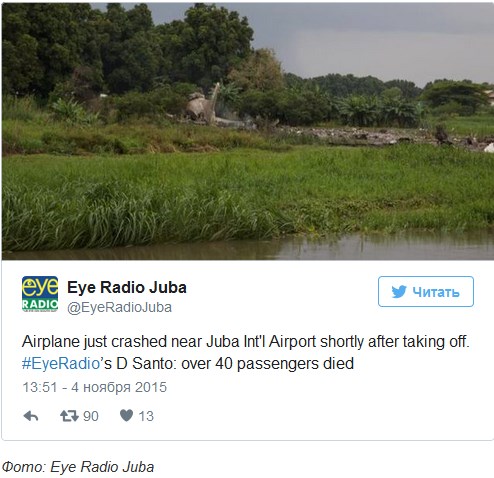
Task: Open the tweet timestamp 13:51 - 4 ноября 2015
Action: click(x=94, y=387)
